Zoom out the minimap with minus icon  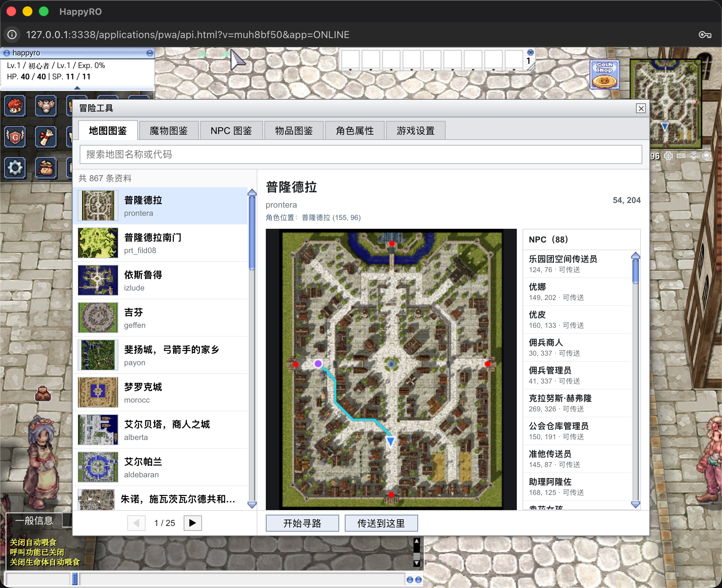click(681, 156)
